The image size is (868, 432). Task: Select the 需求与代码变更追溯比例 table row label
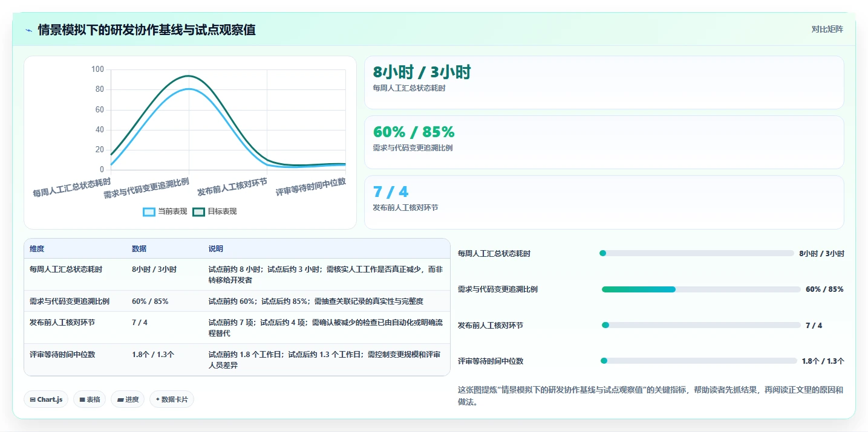70,301
